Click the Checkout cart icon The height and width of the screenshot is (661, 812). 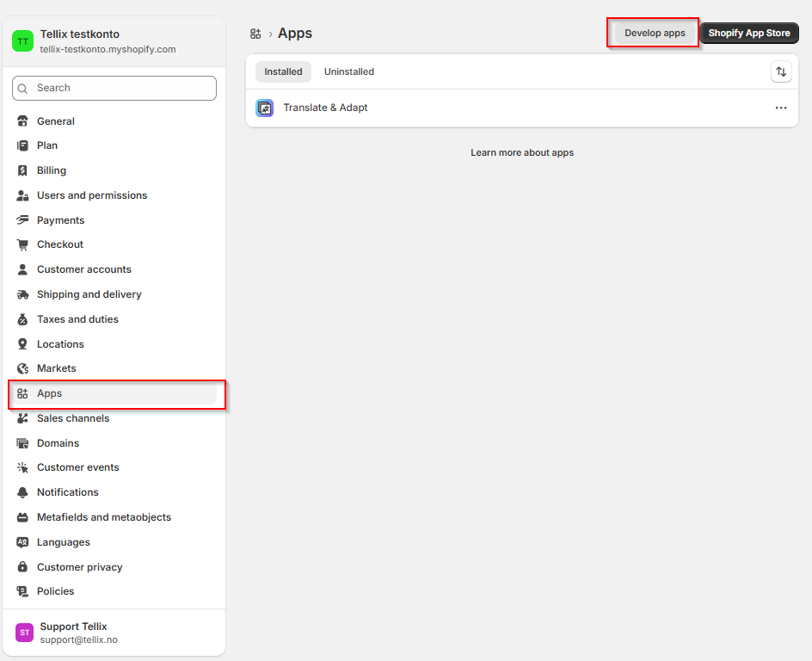click(23, 244)
